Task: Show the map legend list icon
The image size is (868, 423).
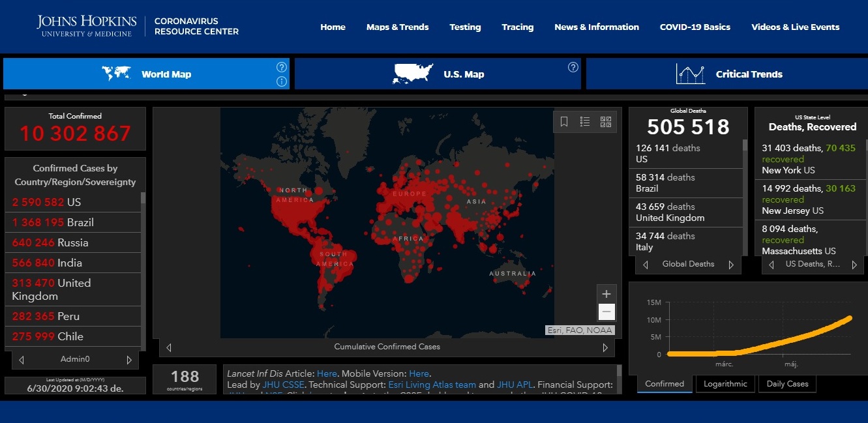Action: (585, 122)
